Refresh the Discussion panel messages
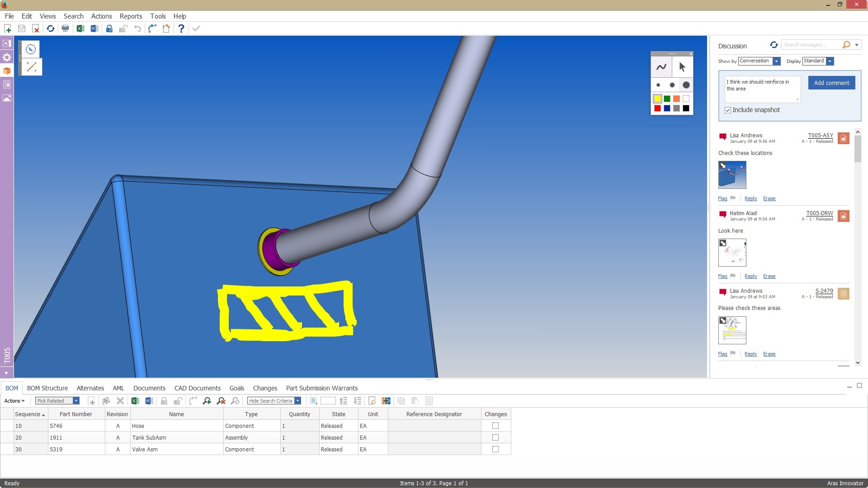Viewport: 868px width, 488px height. click(774, 45)
